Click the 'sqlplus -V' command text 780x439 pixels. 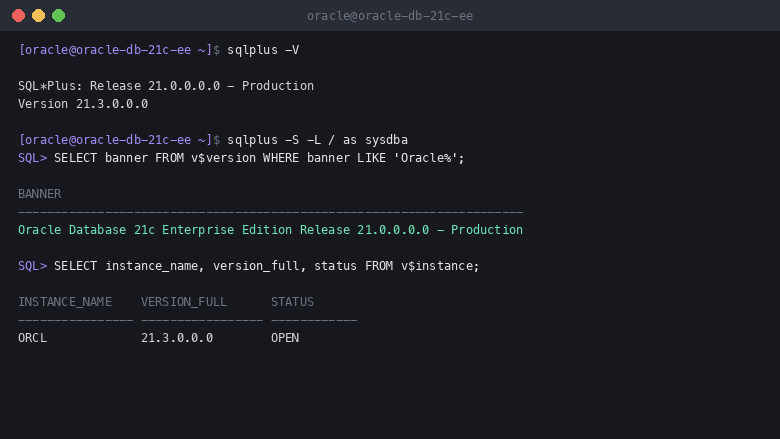263,50
